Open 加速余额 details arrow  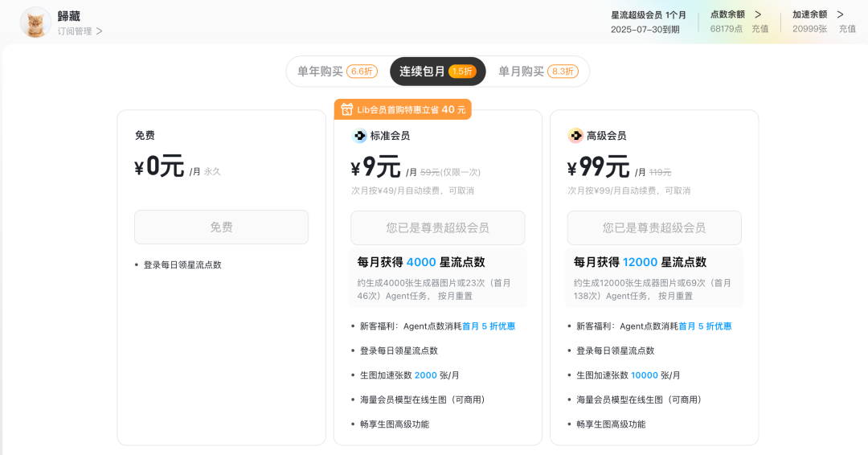point(840,14)
